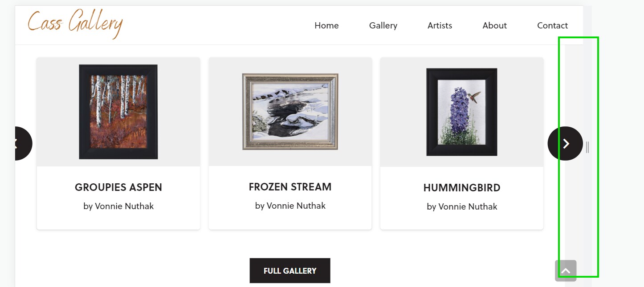Open the Hummingbird painting thumbnail
This screenshot has width=644, height=287.
pyautogui.click(x=461, y=112)
